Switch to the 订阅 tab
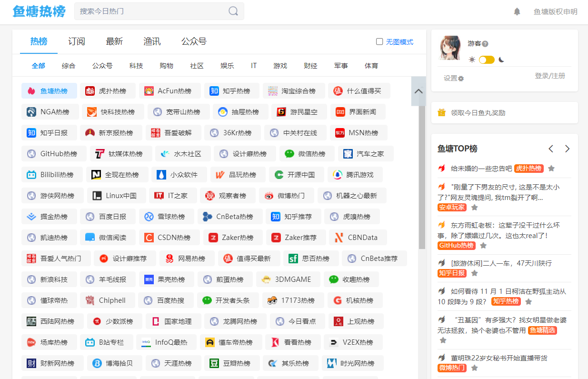Screen dimensions: 588x379 76,42
